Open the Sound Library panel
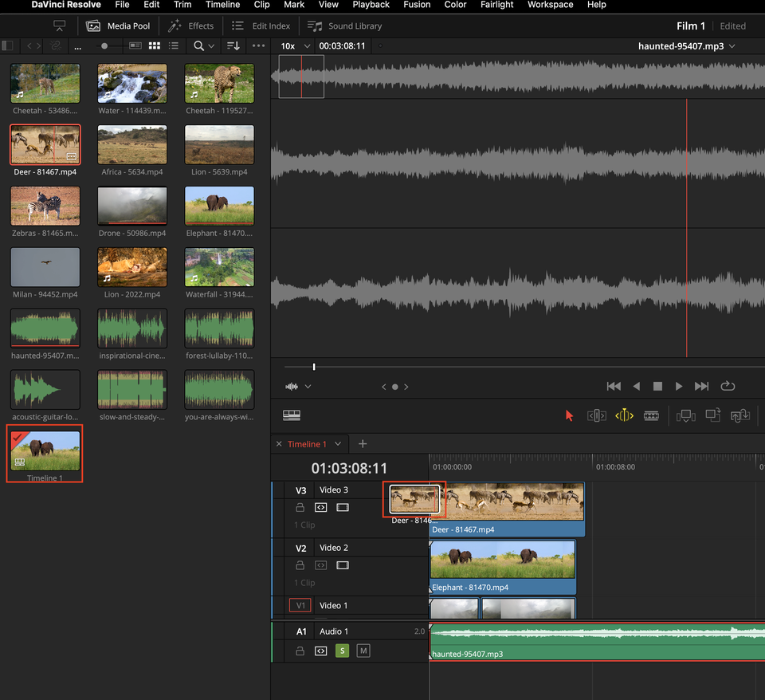765x700 pixels. pos(343,26)
